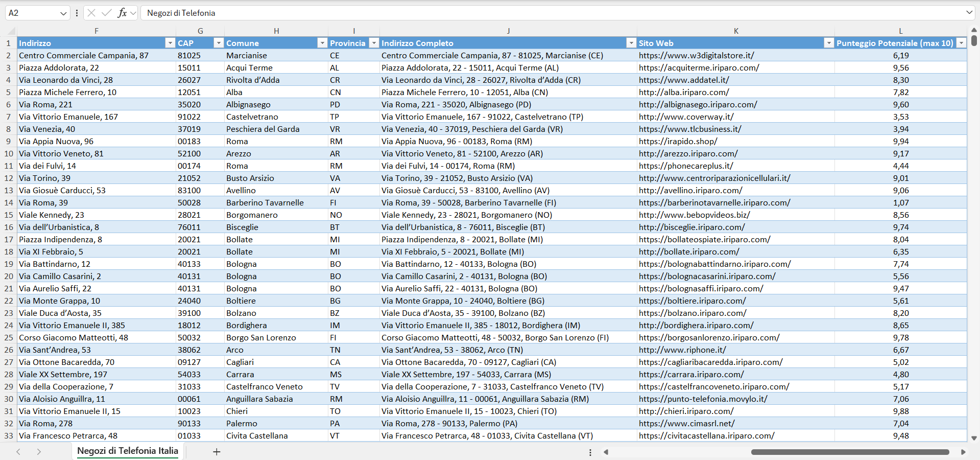
Task: Open link http://www.bebopvideos.biz/
Action: point(694,215)
